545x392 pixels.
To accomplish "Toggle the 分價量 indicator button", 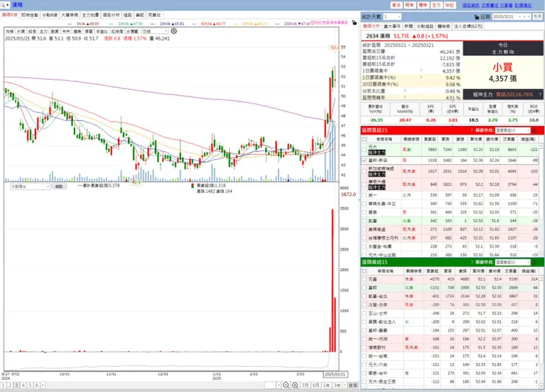I will 133,31.
